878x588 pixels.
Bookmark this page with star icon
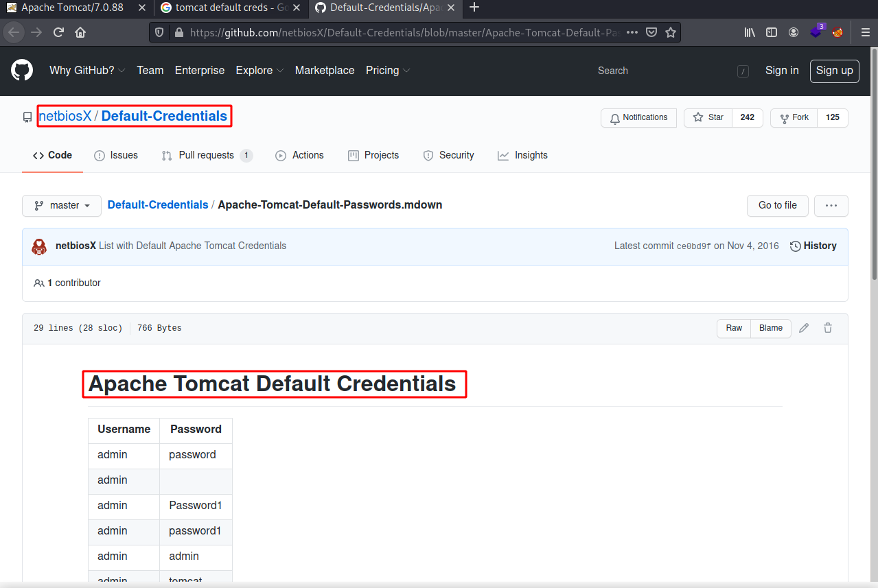(x=671, y=32)
